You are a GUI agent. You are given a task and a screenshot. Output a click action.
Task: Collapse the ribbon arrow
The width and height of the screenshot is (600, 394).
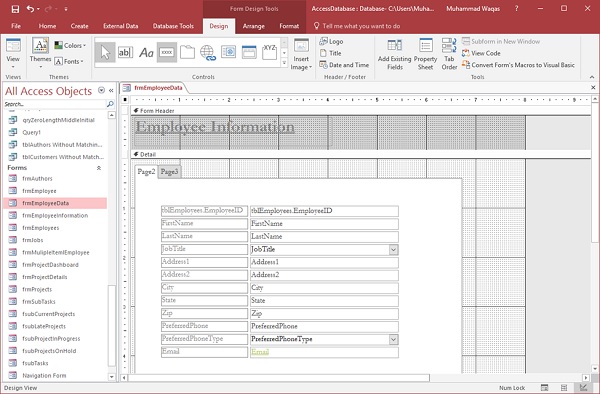(x=592, y=77)
